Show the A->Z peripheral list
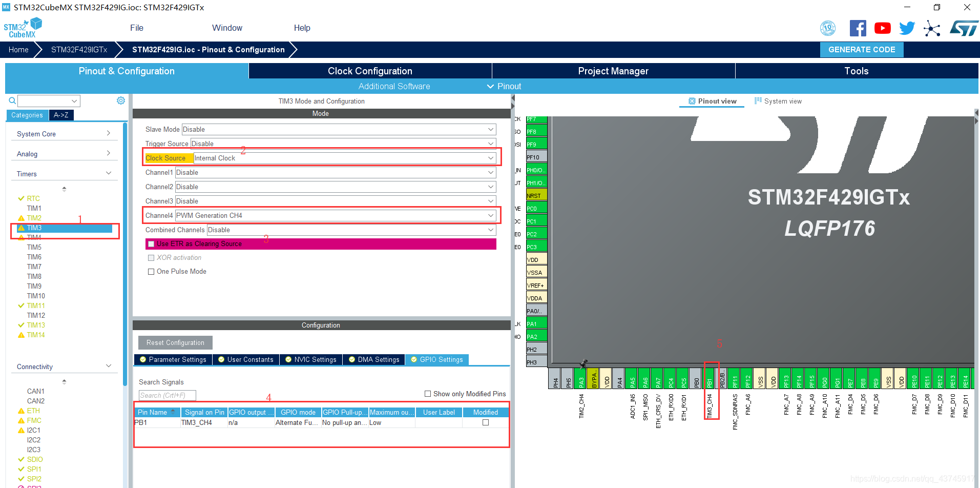 point(61,115)
